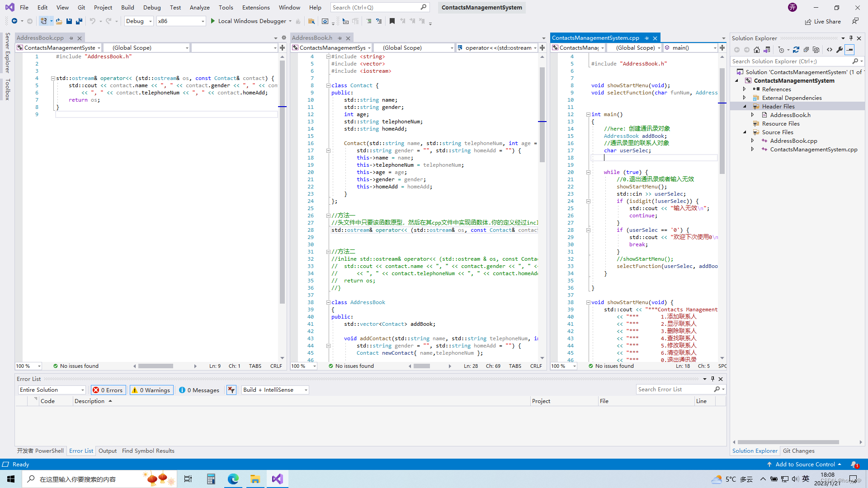Click the bookmark toggle icon in toolbar
868x488 pixels.
pos(392,21)
